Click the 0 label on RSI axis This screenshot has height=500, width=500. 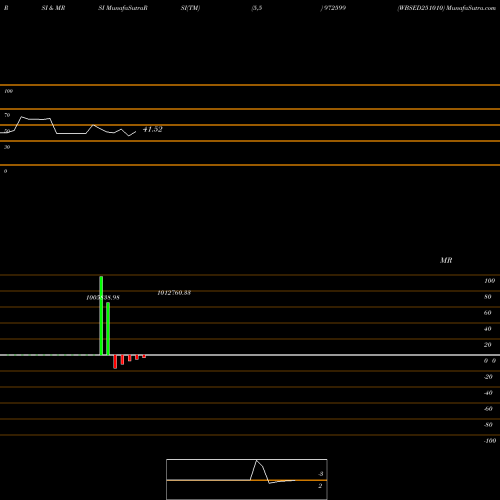5,171
